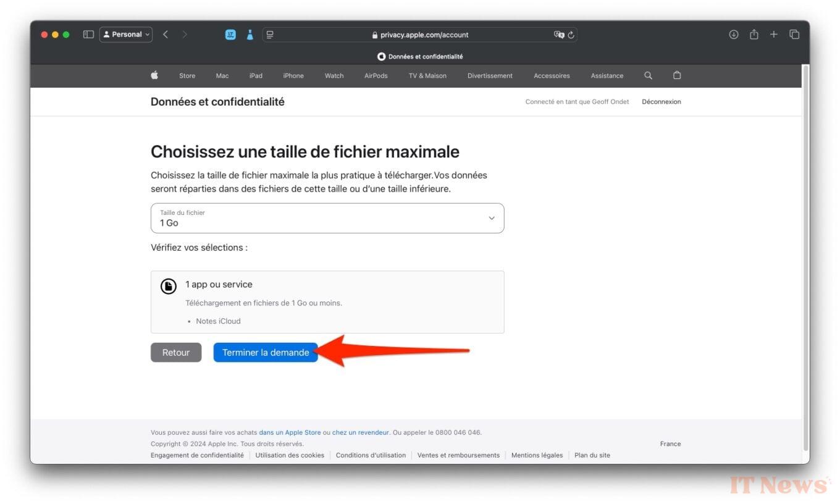
Task: Open Engagement de confidentialité footer link
Action: click(x=197, y=455)
